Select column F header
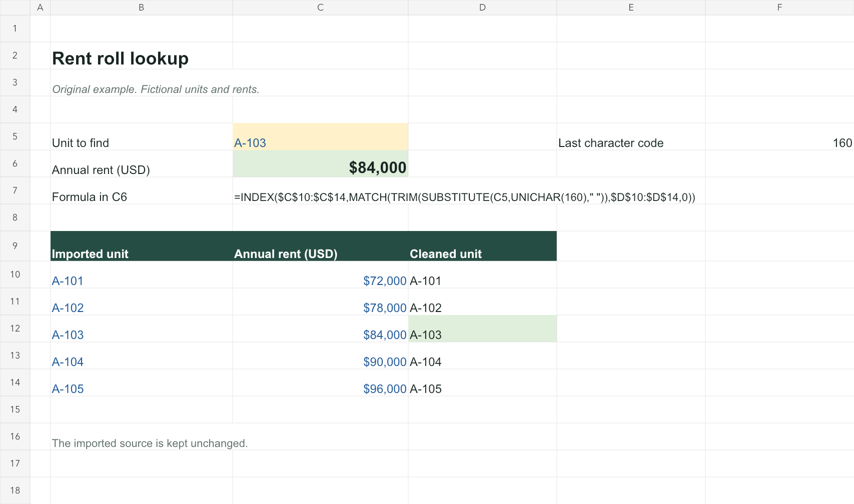 (779, 7)
